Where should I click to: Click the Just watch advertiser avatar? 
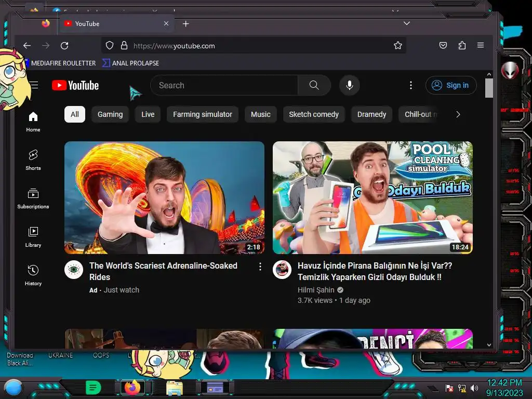click(74, 270)
